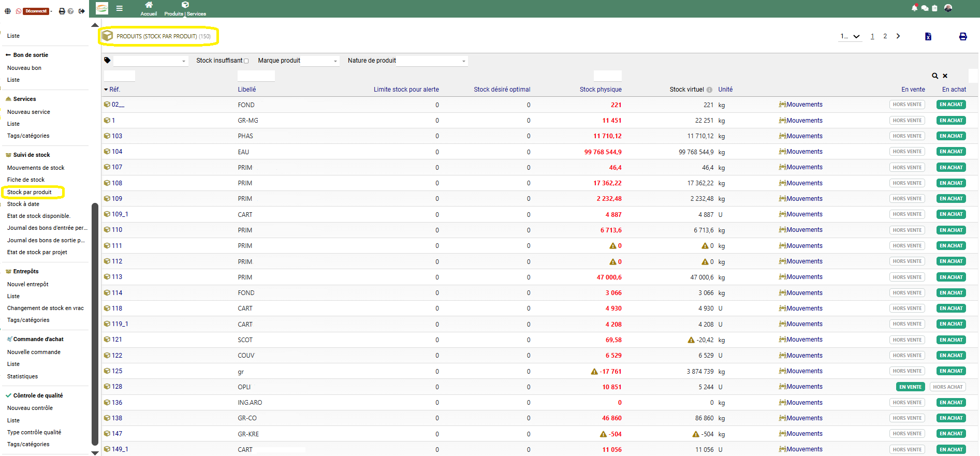Toggle EN VENTE status for product 128
This screenshot has width=980, height=456.
coord(910,387)
